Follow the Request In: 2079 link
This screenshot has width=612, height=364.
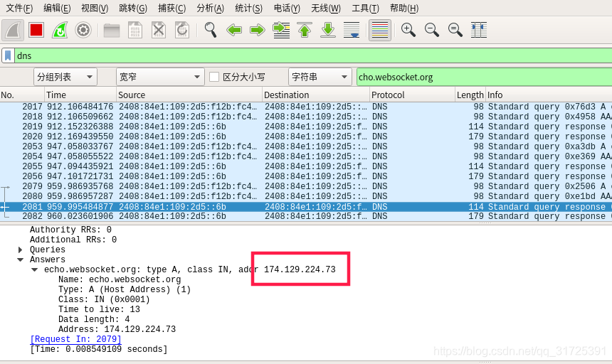(75, 339)
